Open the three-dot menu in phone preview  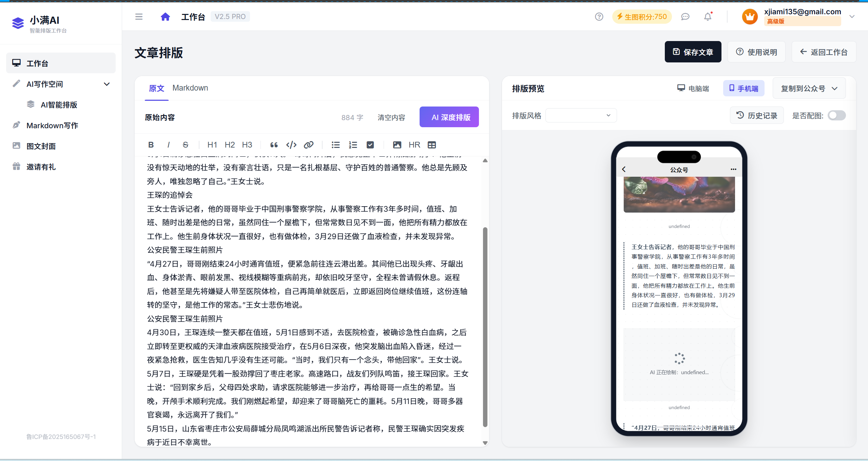pos(733,169)
